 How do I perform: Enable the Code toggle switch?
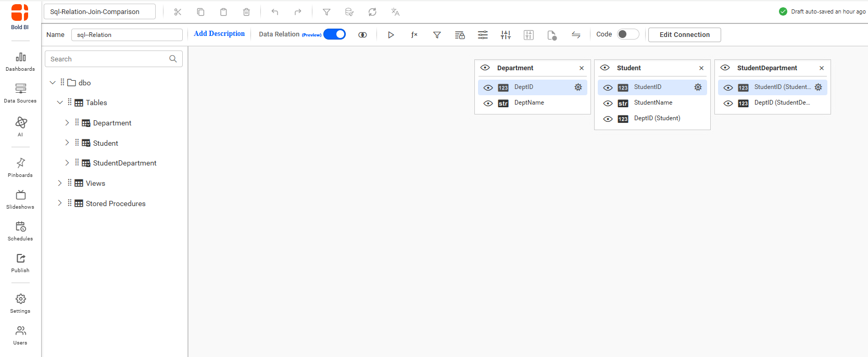pyautogui.click(x=627, y=34)
